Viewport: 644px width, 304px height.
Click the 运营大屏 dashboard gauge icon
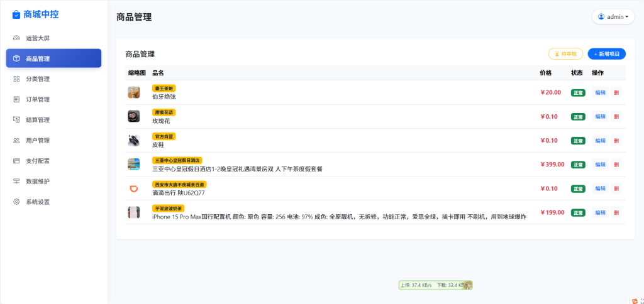pos(16,38)
